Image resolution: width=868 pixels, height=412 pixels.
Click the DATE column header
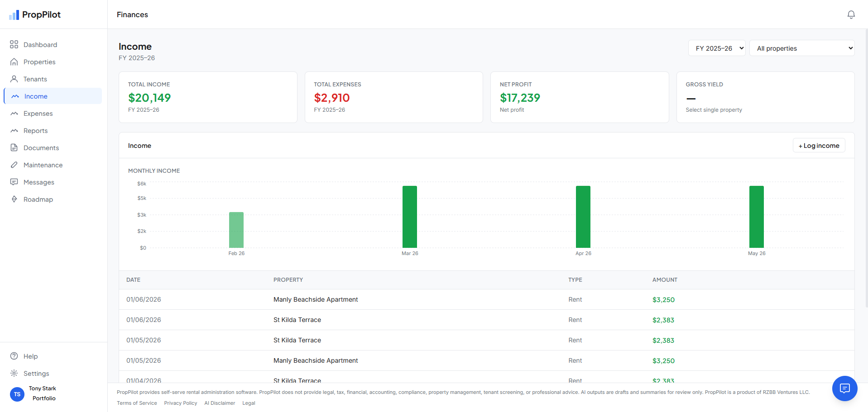click(x=133, y=280)
